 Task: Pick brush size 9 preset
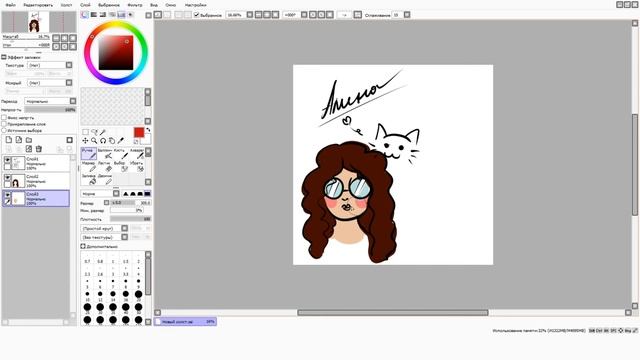click(x=138, y=283)
